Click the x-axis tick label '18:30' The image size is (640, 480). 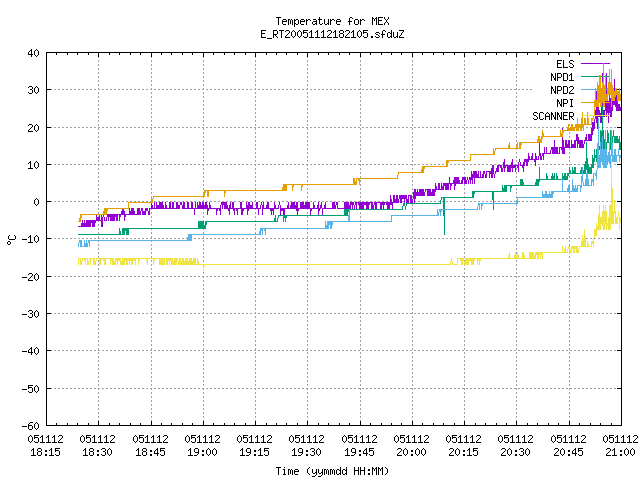(98, 452)
